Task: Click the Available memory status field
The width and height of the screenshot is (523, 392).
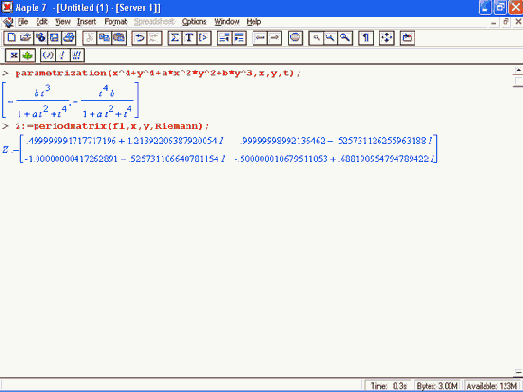Action: (492, 386)
